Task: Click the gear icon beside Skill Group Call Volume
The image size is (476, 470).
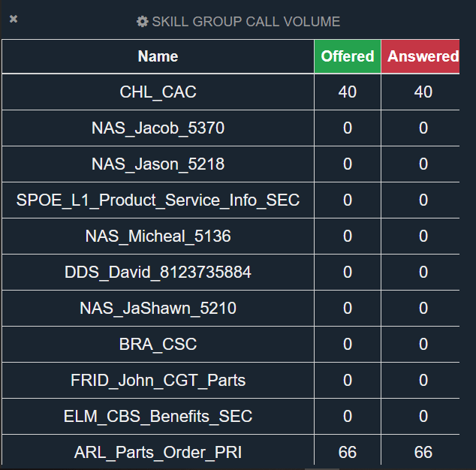Action: (x=143, y=22)
